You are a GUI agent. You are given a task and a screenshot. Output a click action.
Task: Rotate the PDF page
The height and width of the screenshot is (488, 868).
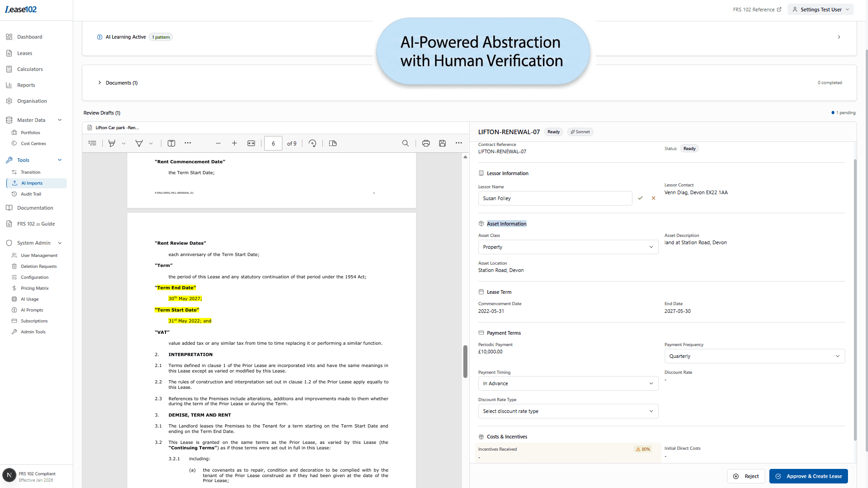click(312, 143)
